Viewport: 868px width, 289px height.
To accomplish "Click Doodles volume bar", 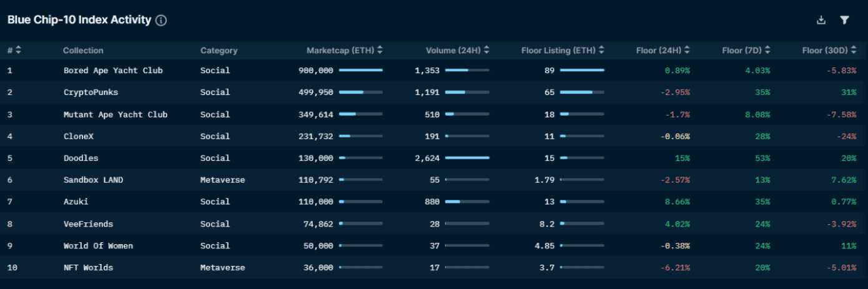I will pyautogui.click(x=467, y=159).
